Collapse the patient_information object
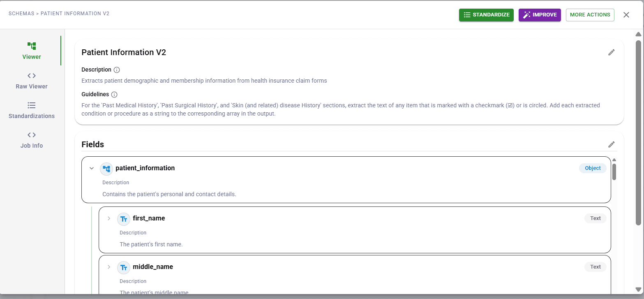The width and height of the screenshot is (644, 299). [92, 168]
